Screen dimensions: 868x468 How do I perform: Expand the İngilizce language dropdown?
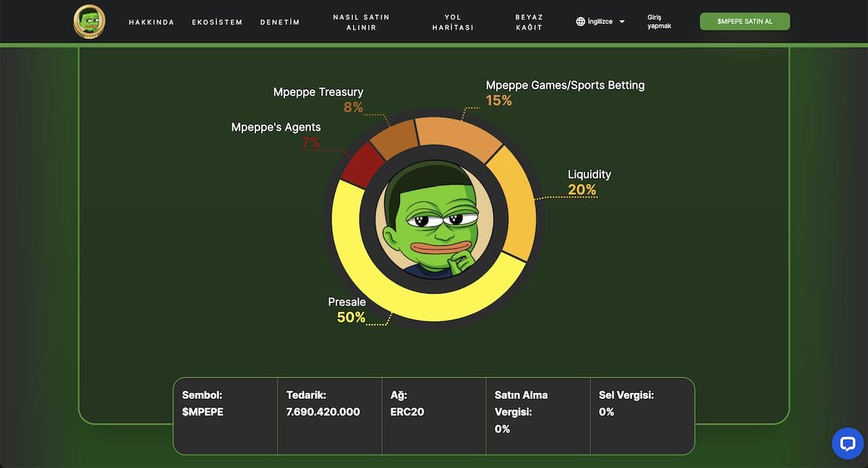[599, 21]
